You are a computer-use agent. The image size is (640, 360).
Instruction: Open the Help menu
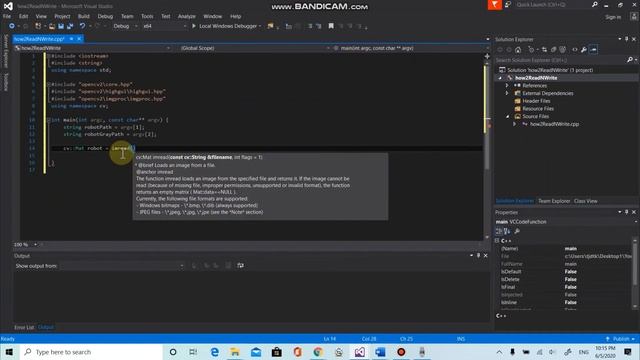click(x=236, y=16)
